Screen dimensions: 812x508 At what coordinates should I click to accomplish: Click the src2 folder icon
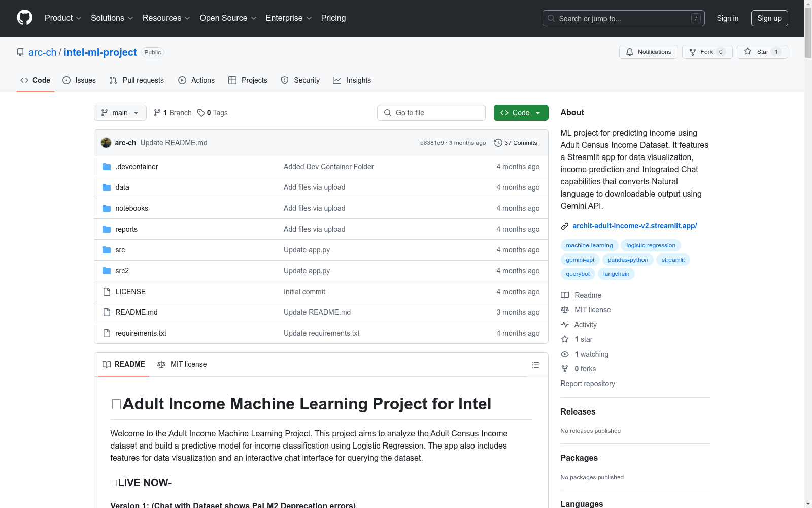click(107, 271)
